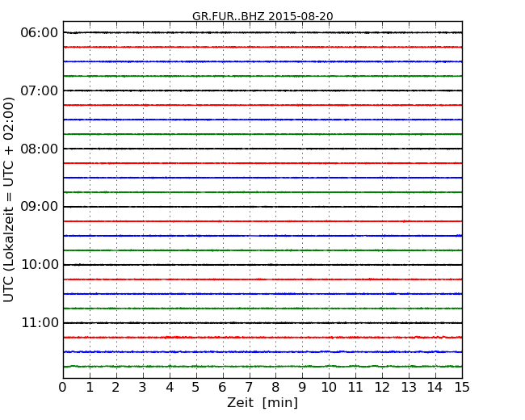Click the black seismogram trace at 07:00
The width and height of the screenshot is (525, 420).
coord(262,90)
